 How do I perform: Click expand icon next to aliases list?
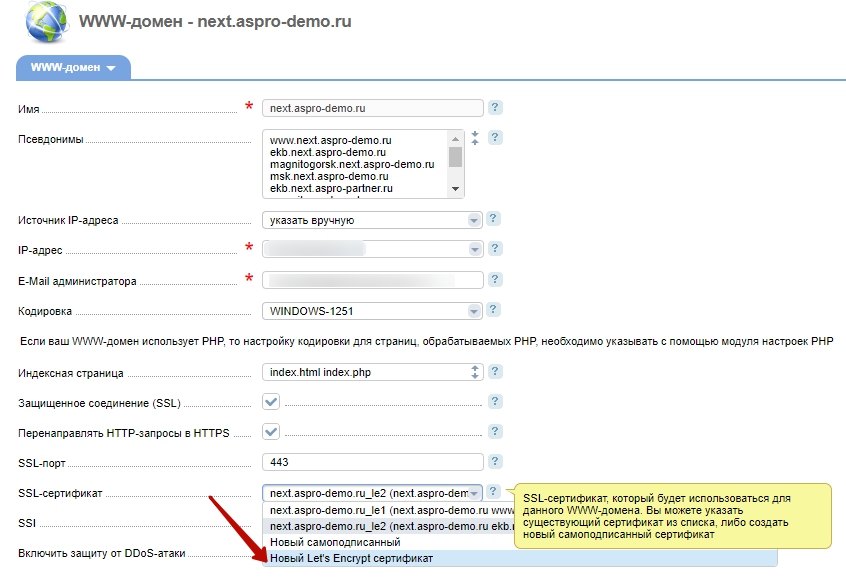coord(475,138)
